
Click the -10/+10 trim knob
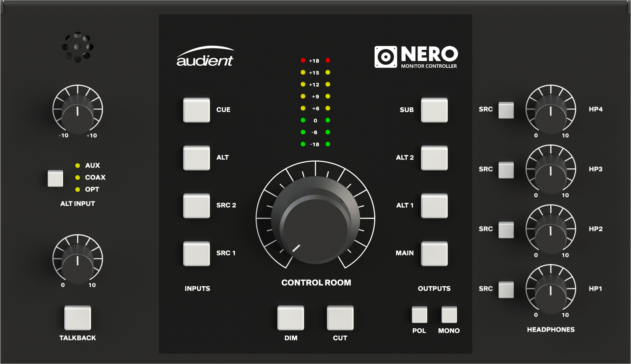(x=78, y=114)
